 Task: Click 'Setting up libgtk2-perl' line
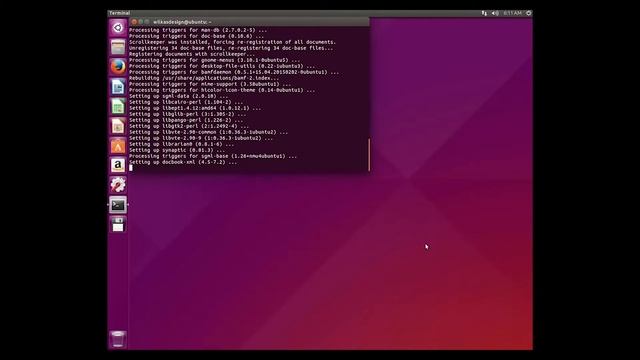click(189, 126)
